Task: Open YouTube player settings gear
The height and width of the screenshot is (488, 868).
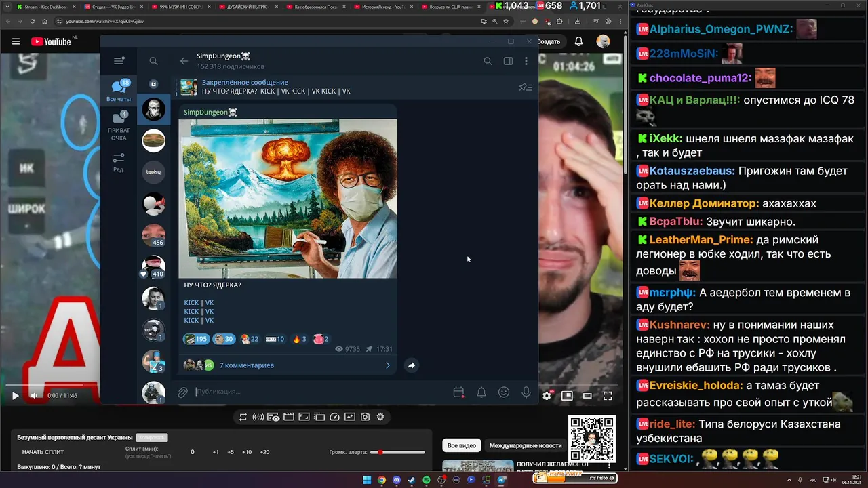Action: pyautogui.click(x=547, y=396)
